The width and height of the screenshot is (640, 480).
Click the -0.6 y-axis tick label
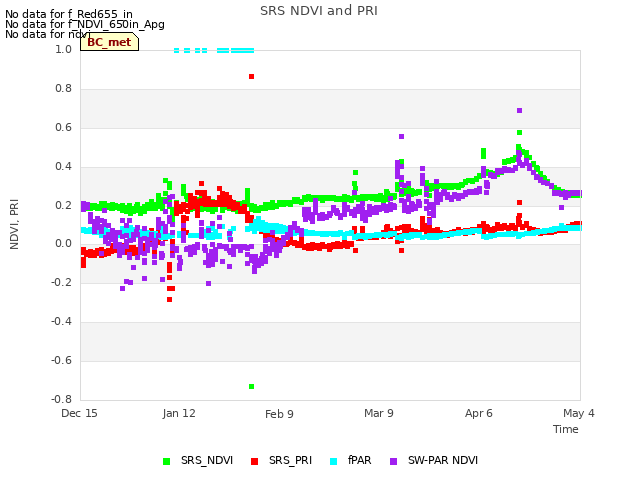pos(61,360)
